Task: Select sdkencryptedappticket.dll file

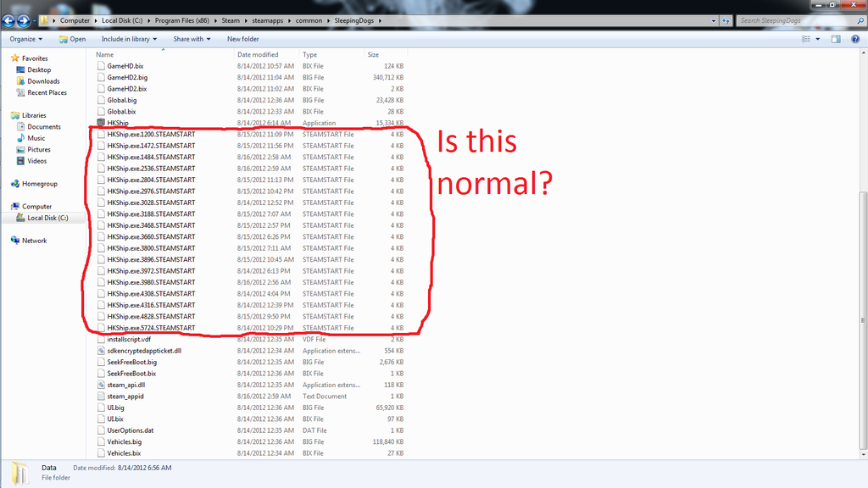Action: pos(144,351)
